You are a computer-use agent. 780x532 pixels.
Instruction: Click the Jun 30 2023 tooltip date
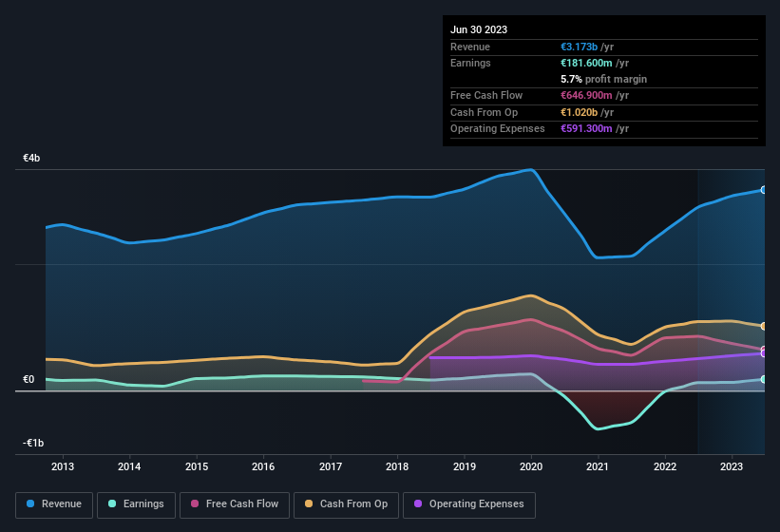pyautogui.click(x=479, y=29)
